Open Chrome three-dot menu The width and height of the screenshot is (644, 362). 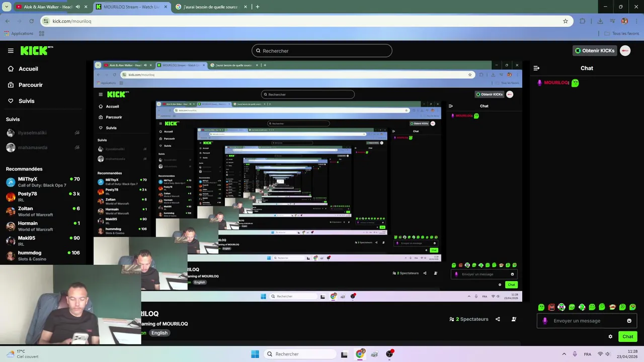pos(636,21)
